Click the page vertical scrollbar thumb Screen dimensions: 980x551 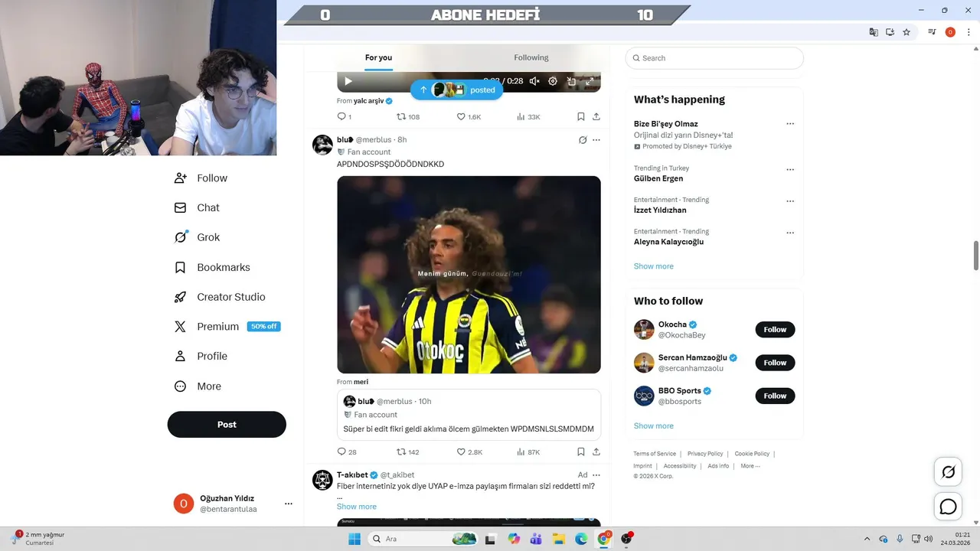click(x=976, y=256)
